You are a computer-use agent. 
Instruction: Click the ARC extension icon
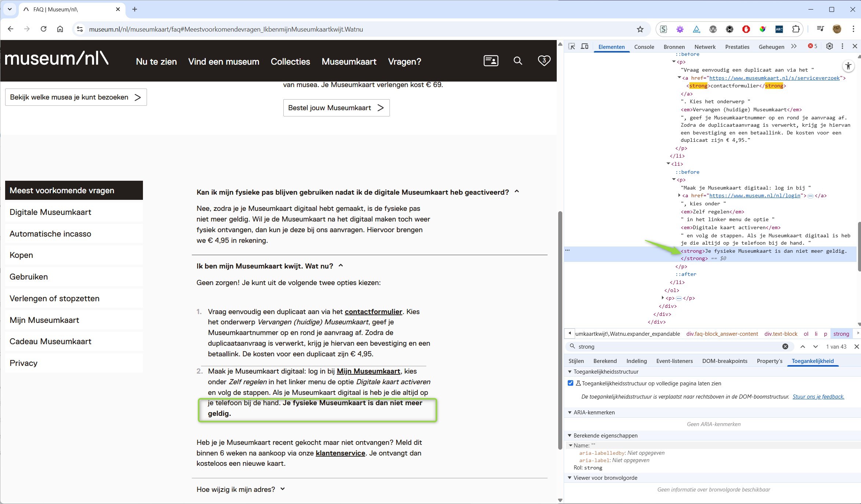(779, 29)
